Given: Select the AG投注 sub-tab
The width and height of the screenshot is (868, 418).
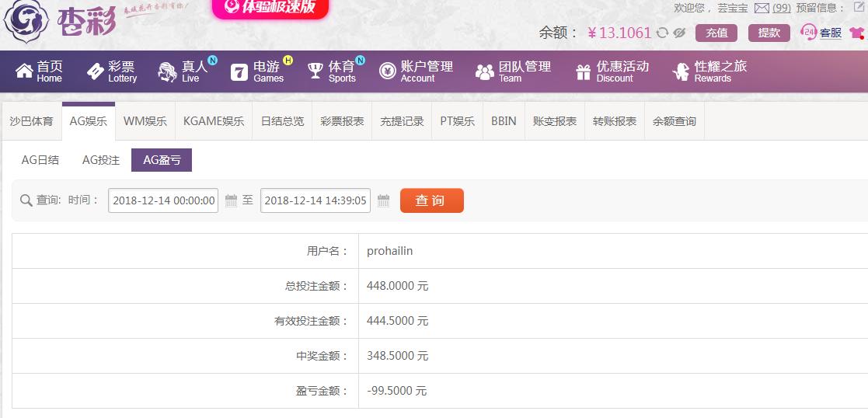Looking at the screenshot, I should 101,160.
